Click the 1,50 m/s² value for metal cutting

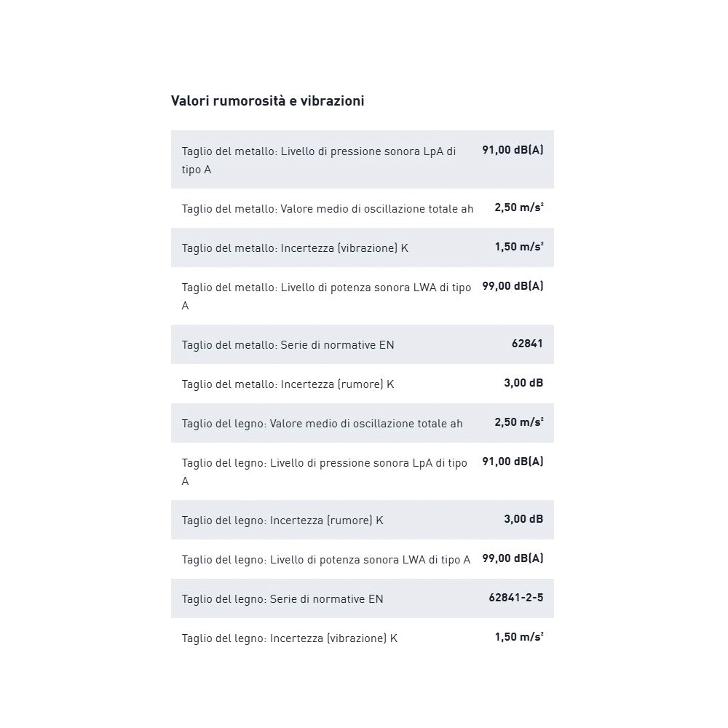click(x=518, y=247)
